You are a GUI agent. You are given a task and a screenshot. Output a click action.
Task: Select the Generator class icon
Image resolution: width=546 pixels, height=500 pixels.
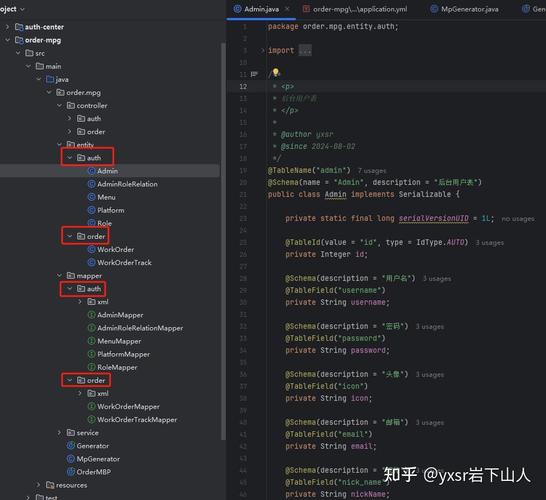pos(71,446)
